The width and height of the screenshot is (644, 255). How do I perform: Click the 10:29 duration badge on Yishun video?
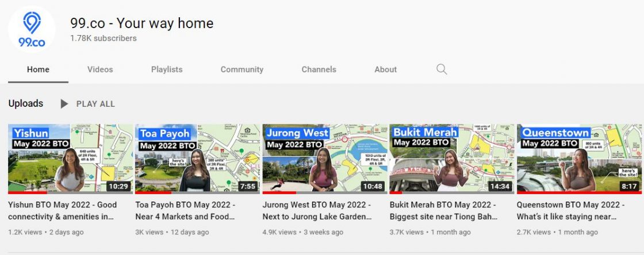pos(118,186)
